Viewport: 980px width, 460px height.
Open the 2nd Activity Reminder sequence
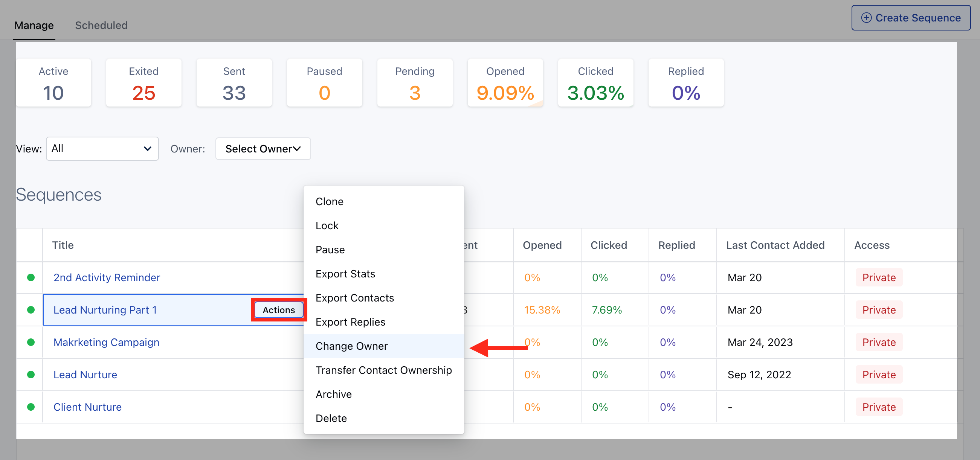pyautogui.click(x=107, y=277)
